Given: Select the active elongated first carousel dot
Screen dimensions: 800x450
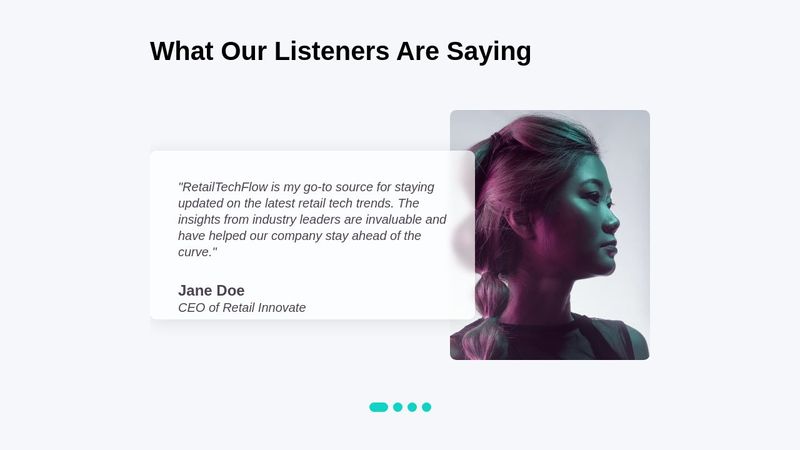Looking at the screenshot, I should (379, 407).
